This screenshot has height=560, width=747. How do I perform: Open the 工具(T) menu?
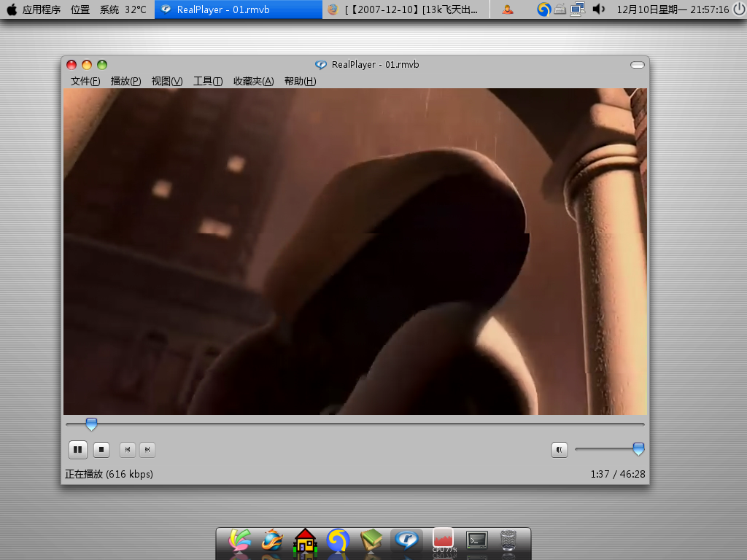pyautogui.click(x=208, y=82)
